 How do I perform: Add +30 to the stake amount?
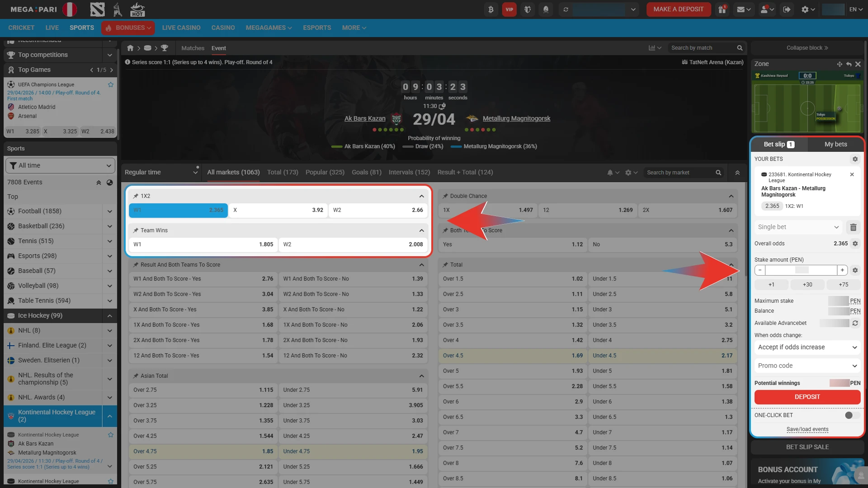pos(807,285)
